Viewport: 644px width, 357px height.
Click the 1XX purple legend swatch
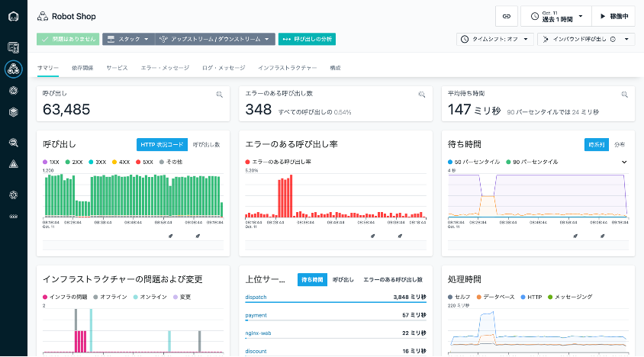(45, 162)
